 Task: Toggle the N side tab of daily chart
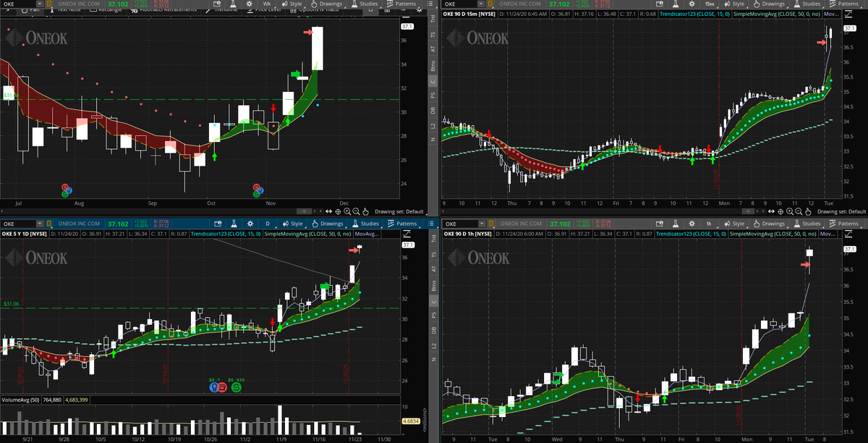pyautogui.click(x=433, y=360)
